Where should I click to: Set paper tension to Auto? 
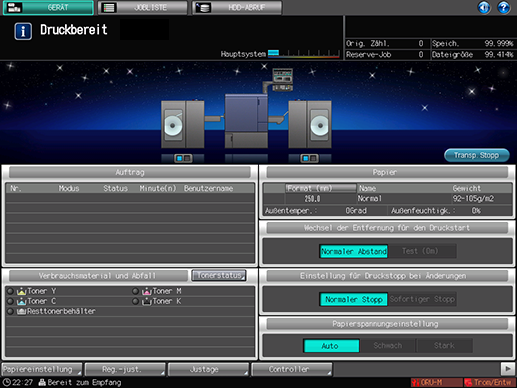[331, 346]
